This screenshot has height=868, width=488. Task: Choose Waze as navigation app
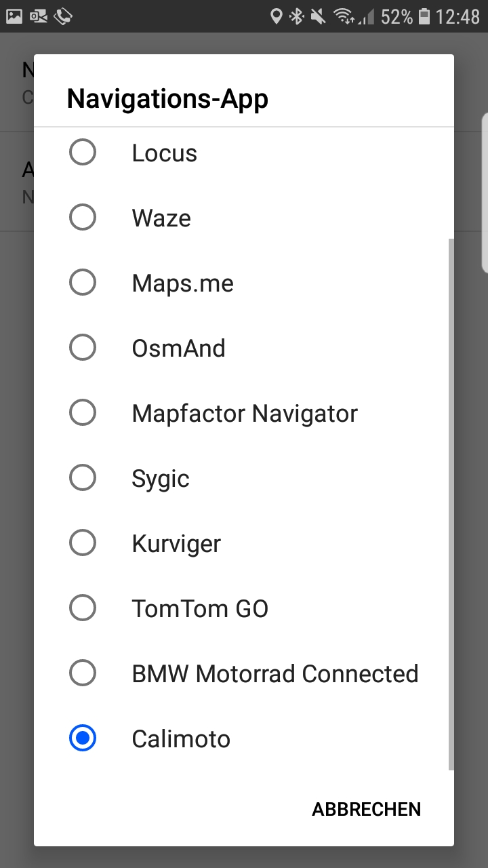[83, 218]
